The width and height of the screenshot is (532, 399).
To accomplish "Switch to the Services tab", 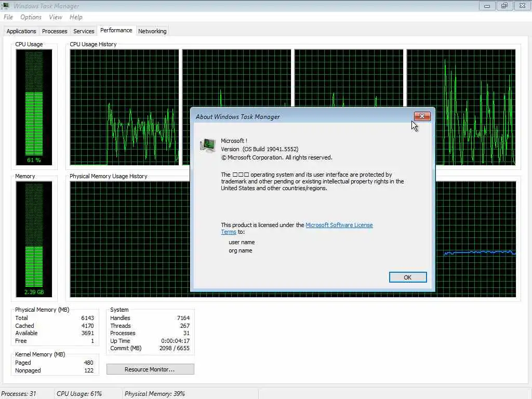I will point(84,31).
